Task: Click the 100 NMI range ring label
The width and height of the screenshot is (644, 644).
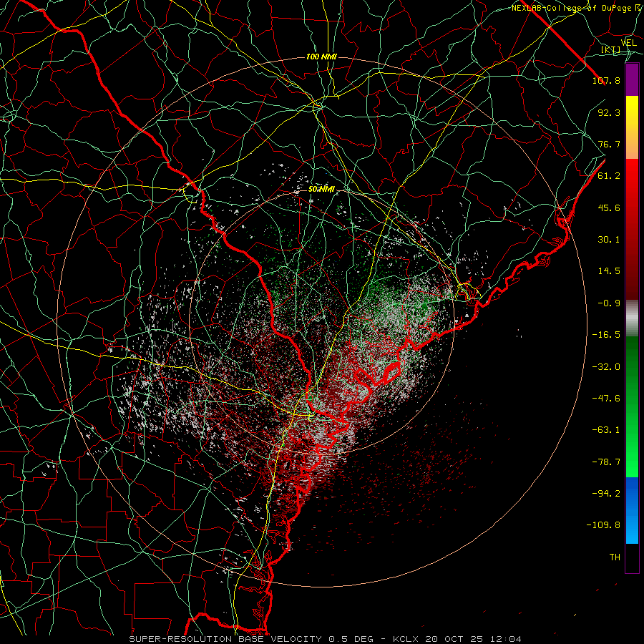Action: (321, 57)
